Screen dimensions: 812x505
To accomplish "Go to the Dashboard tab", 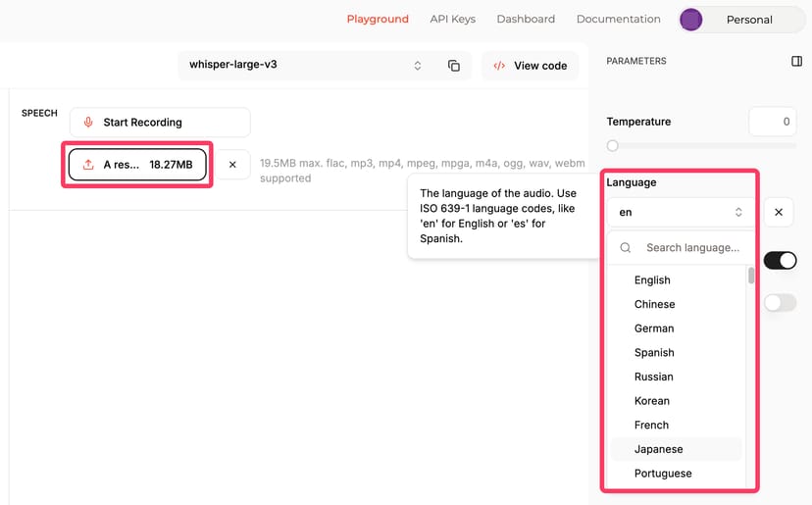I will point(526,19).
